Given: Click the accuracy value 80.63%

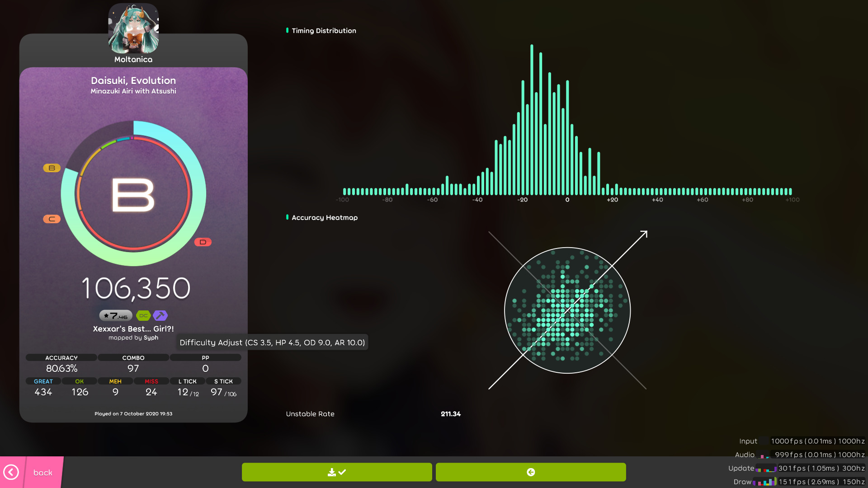Looking at the screenshot, I should pos(61,369).
